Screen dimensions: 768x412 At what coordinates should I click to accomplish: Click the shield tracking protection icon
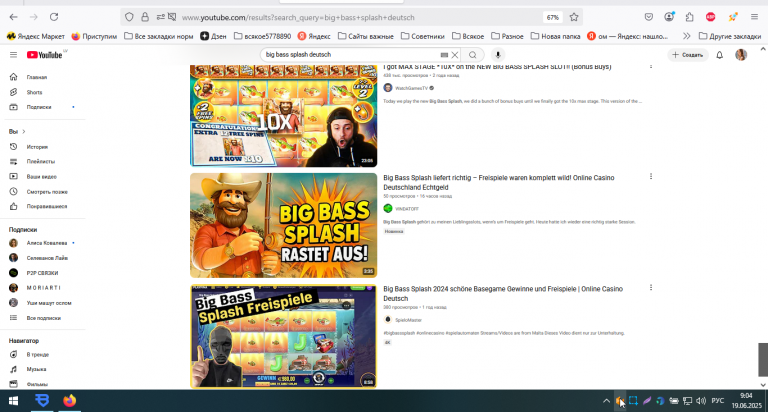[x=129, y=17]
